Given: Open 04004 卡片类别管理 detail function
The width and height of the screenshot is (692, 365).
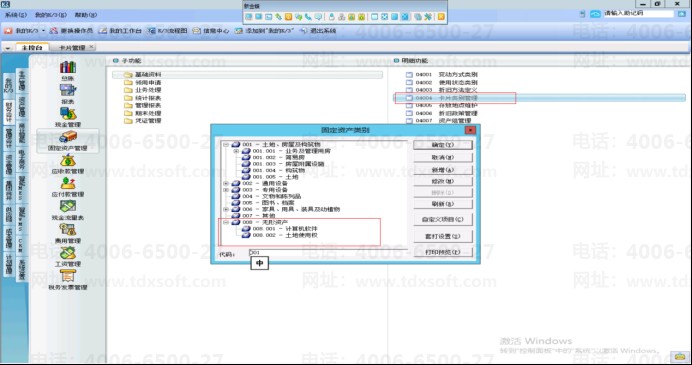Looking at the screenshot, I should (446, 98).
